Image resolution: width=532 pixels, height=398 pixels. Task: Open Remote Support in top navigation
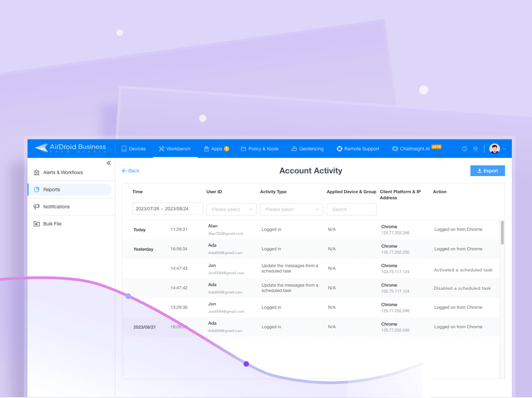[x=358, y=149]
